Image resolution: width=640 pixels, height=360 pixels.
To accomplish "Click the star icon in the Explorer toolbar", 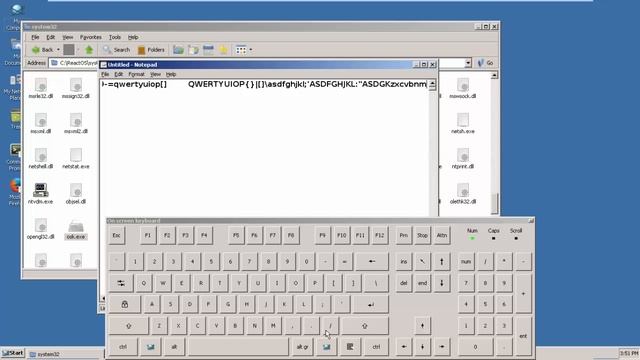I will point(223,50).
